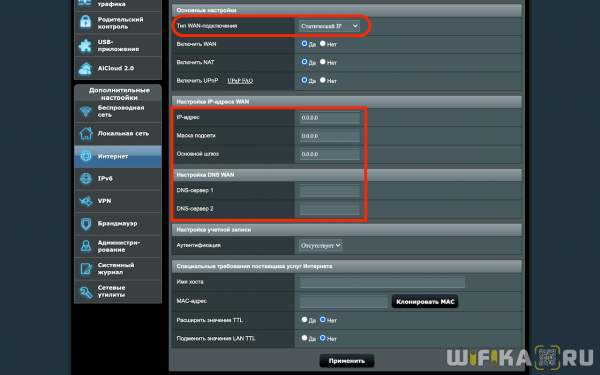Click the administration user icon
600x375 pixels.
[x=86, y=246]
